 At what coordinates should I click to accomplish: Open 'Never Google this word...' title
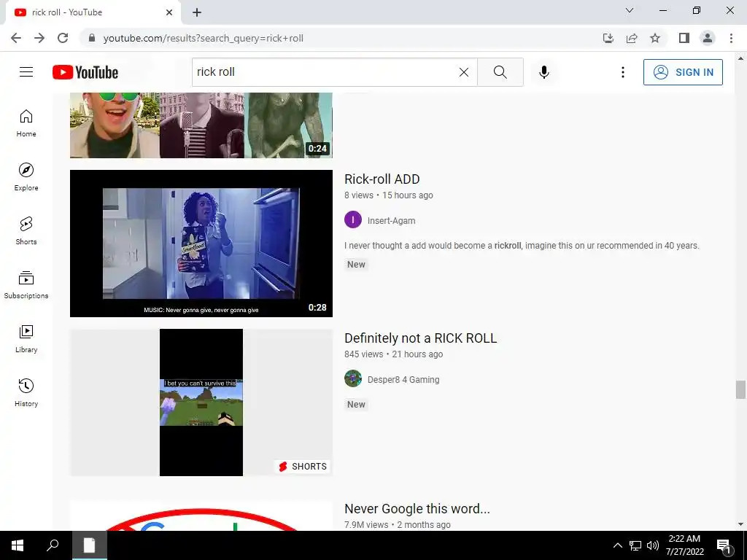(x=417, y=508)
